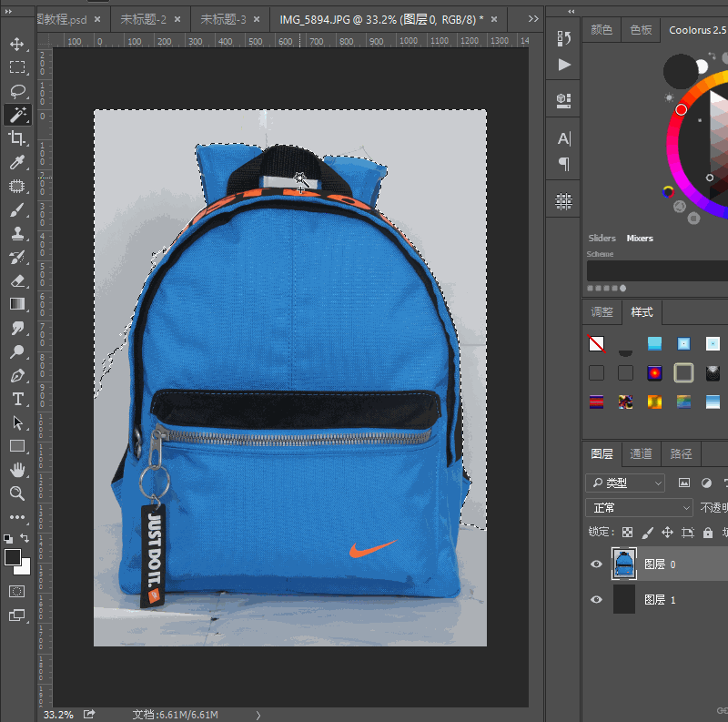
Task: Select the Dodge tool
Action: [17, 351]
